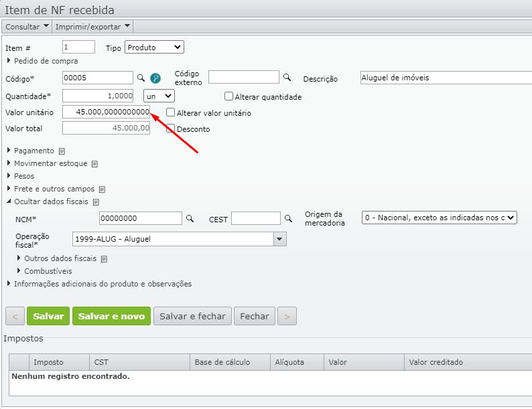532x409 pixels.
Task: Click the Código field containing 00005
Action: [x=98, y=78]
